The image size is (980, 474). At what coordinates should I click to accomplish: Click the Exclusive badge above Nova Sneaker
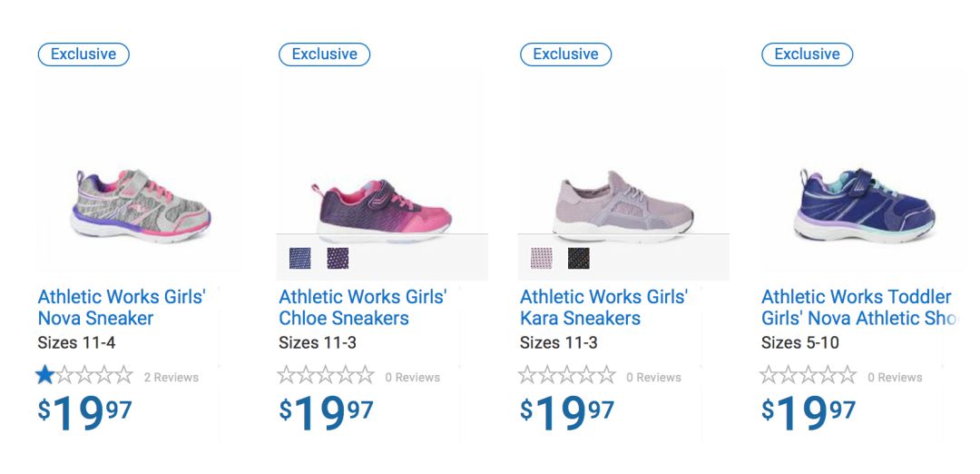[83, 54]
